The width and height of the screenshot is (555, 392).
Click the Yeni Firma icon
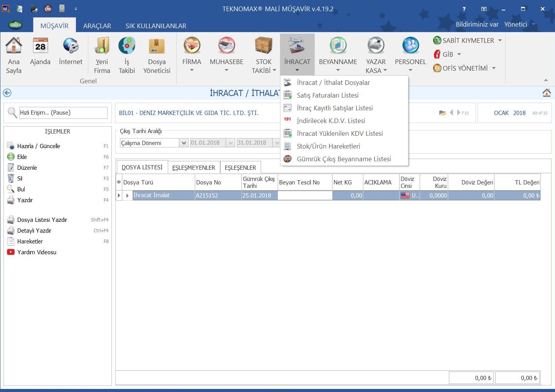tap(102, 46)
